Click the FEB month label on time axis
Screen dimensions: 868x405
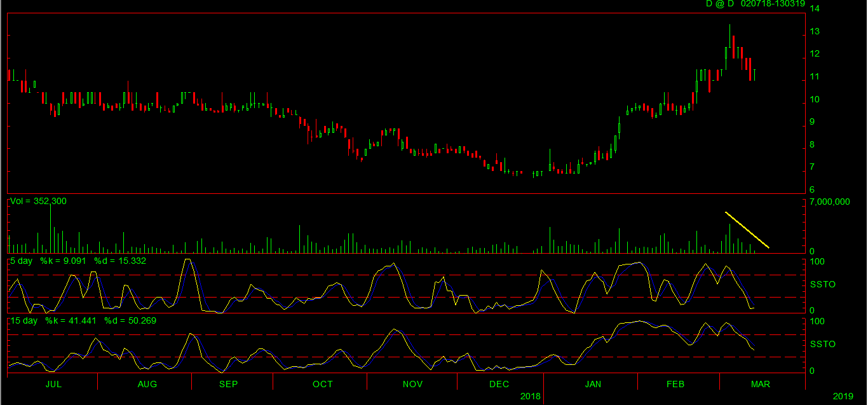(675, 384)
